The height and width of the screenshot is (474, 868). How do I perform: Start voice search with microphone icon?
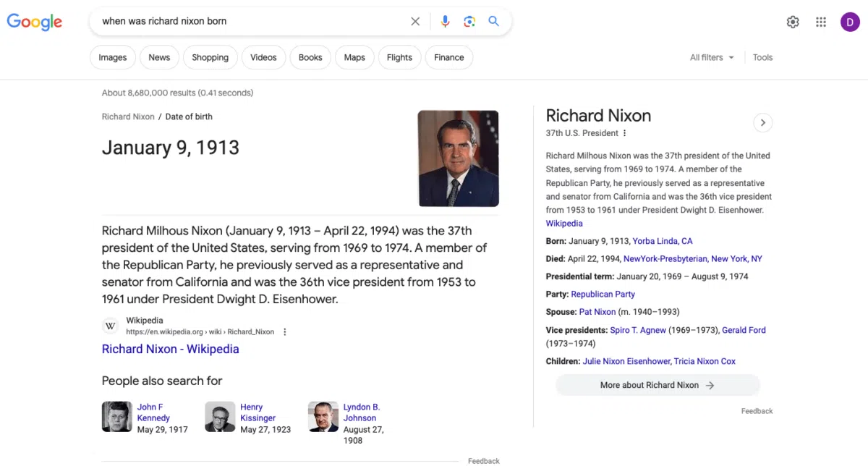[x=445, y=22]
